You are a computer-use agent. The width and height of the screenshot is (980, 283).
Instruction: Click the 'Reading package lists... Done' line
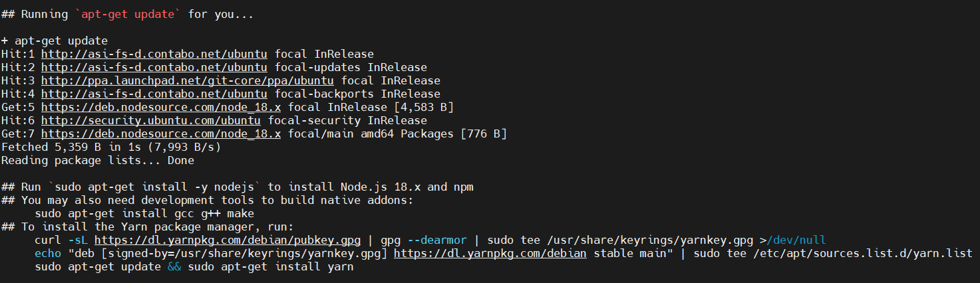pyautogui.click(x=98, y=160)
